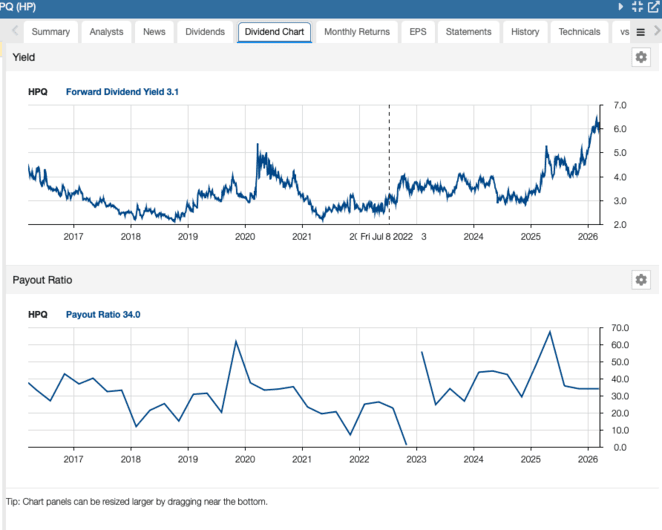Open the Yield chart settings gear
662x530 pixels.
click(641, 57)
